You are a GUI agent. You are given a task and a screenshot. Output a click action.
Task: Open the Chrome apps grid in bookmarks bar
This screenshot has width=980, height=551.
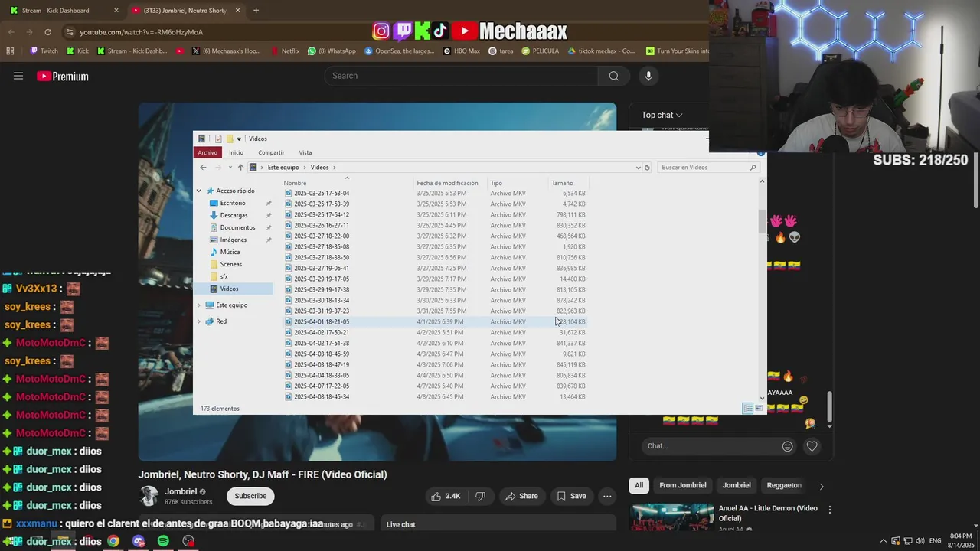click(10, 51)
